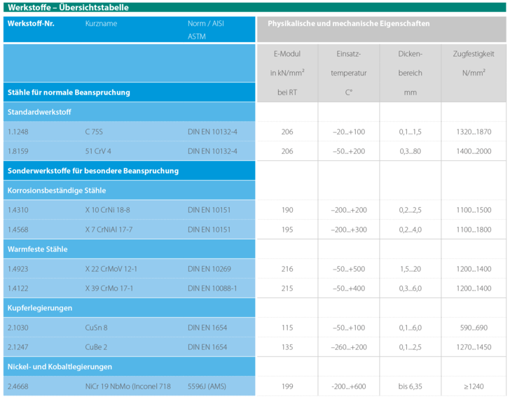Select section 'Stähle für normale Beanspruchung'
The height and width of the screenshot is (420, 510).
(x=69, y=92)
